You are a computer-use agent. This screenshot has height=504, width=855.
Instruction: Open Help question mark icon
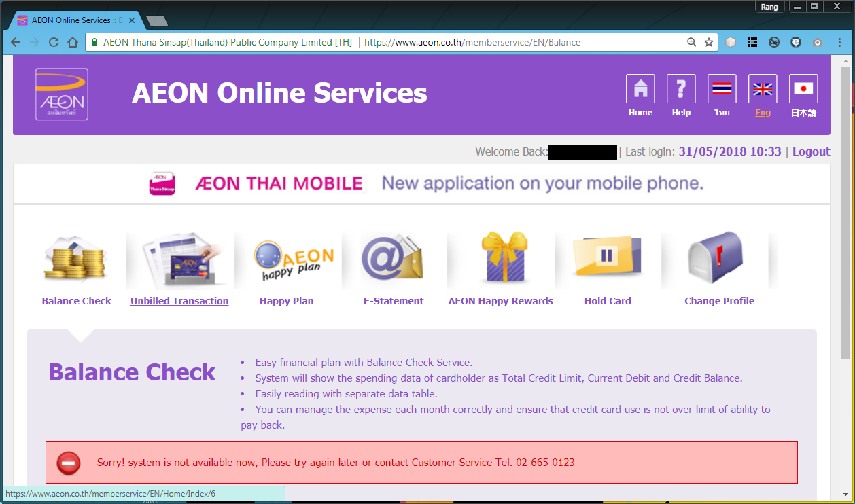tap(681, 89)
